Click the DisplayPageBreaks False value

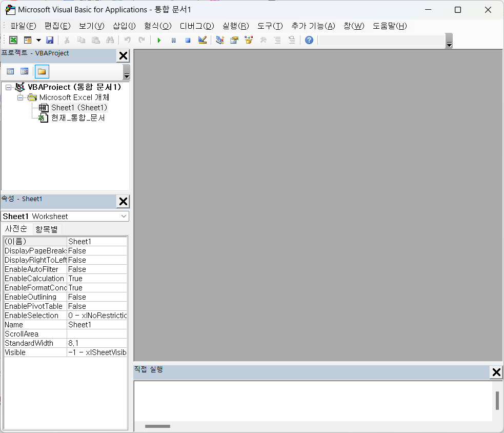pos(97,250)
